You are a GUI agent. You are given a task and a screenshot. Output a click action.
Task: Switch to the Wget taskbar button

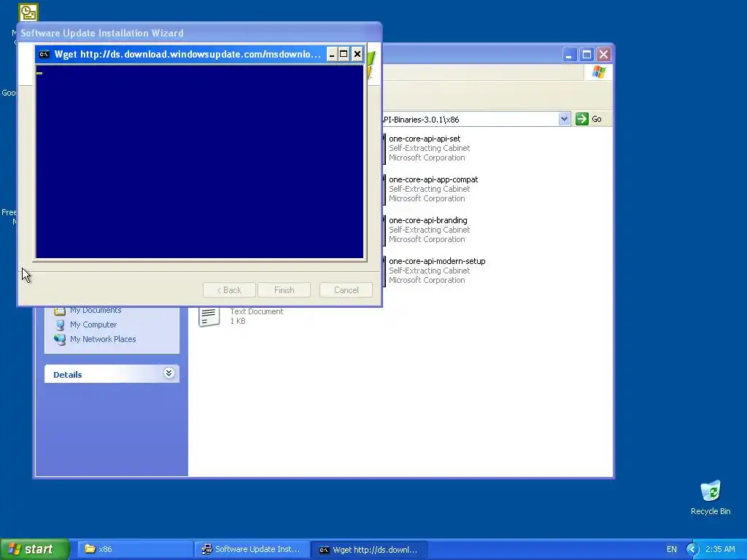pos(369,549)
